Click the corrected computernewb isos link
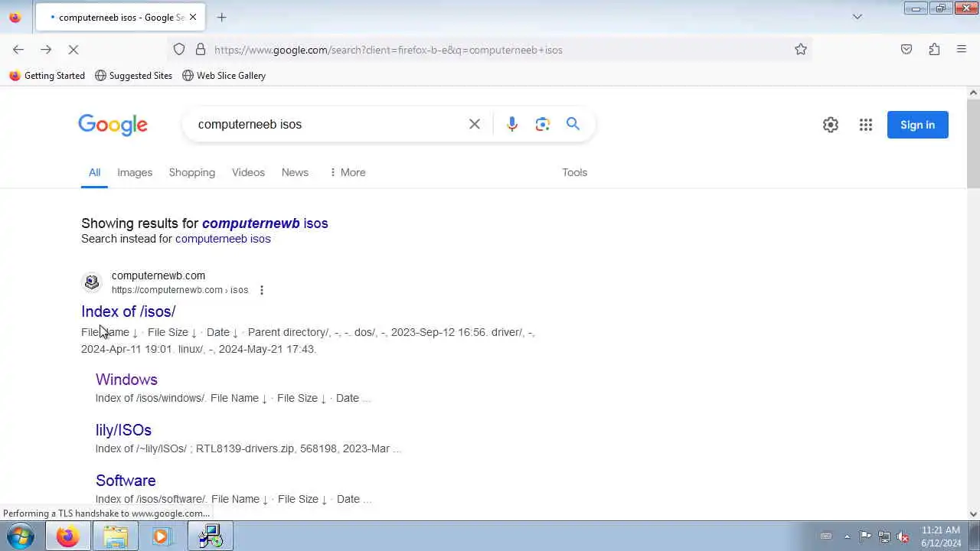 coord(265,223)
